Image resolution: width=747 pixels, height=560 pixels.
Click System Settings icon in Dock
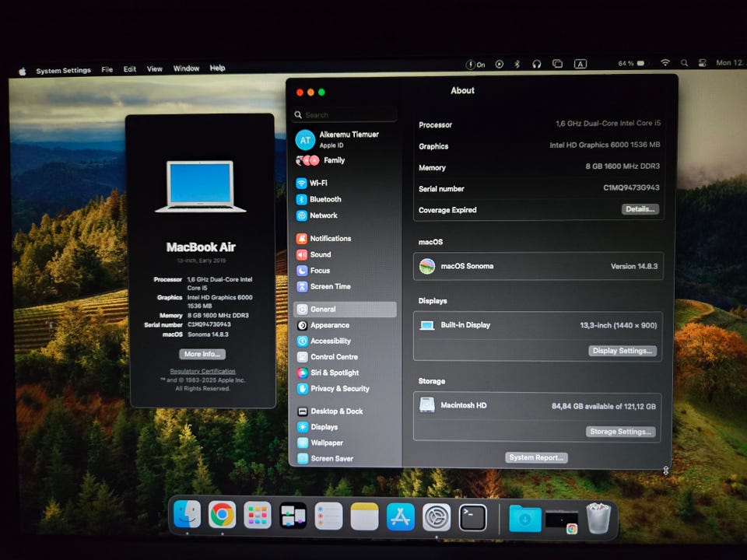click(x=437, y=518)
